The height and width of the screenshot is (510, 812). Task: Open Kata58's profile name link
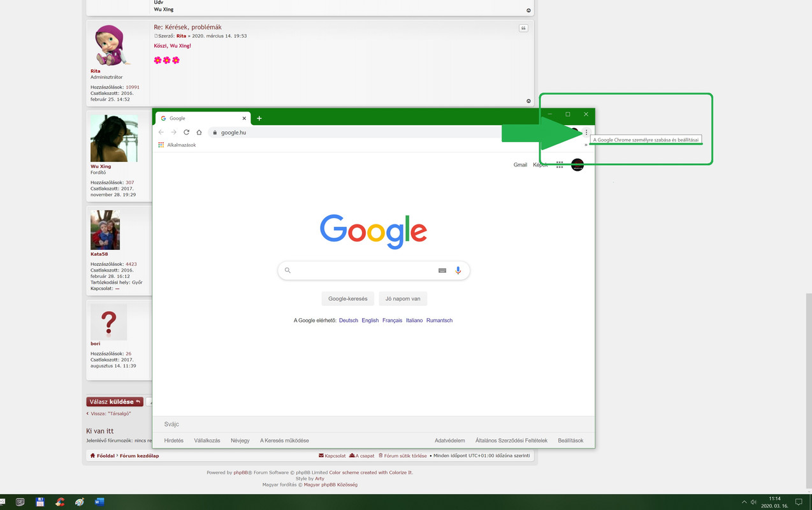click(x=99, y=254)
